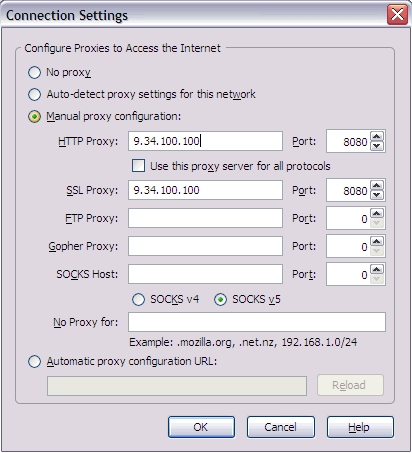The width and height of the screenshot is (412, 453).
Task: Decrease the SSL Proxy port value
Action: coord(377,195)
